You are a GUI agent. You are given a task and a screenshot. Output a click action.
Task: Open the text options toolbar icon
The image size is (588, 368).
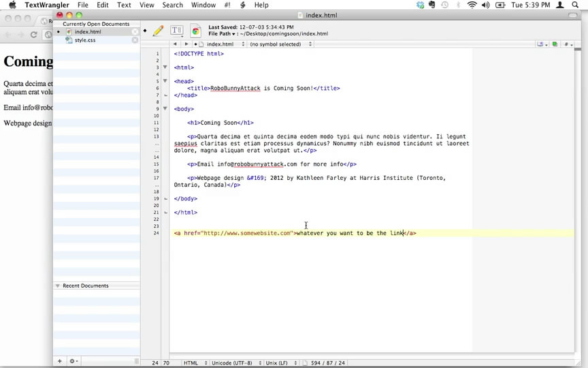point(177,30)
